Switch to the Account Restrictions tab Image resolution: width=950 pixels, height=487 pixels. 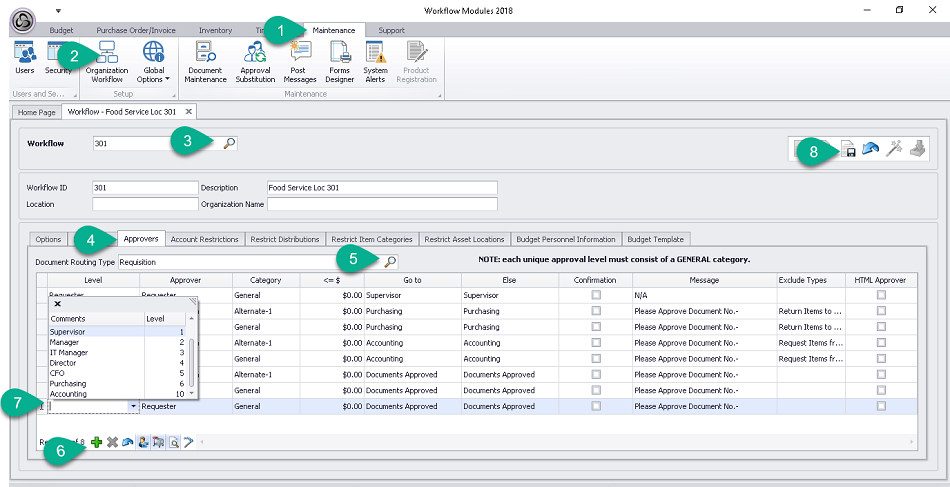click(x=204, y=239)
